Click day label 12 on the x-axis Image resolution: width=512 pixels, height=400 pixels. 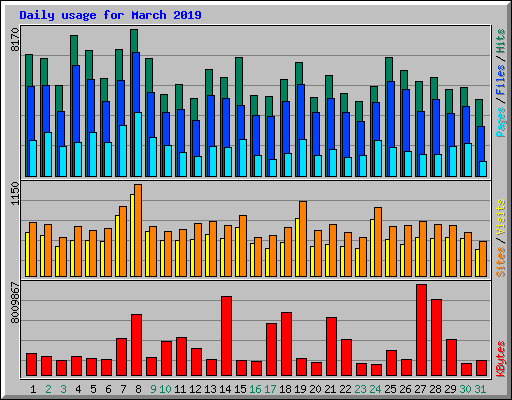point(195,389)
